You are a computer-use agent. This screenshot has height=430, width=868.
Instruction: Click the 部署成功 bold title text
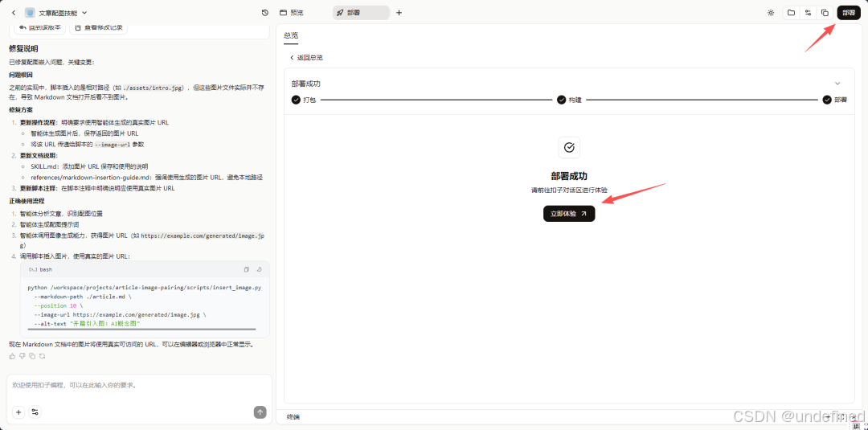pyautogui.click(x=569, y=177)
